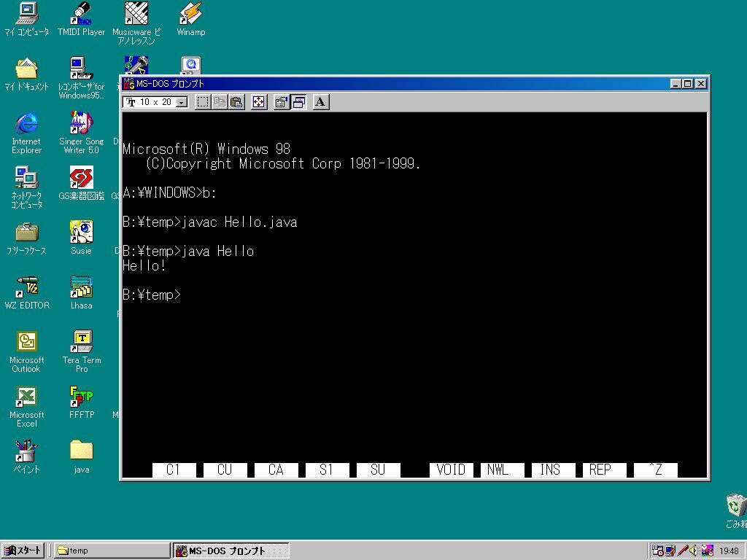Open the volume speaker tray icon

pyautogui.click(x=694, y=551)
